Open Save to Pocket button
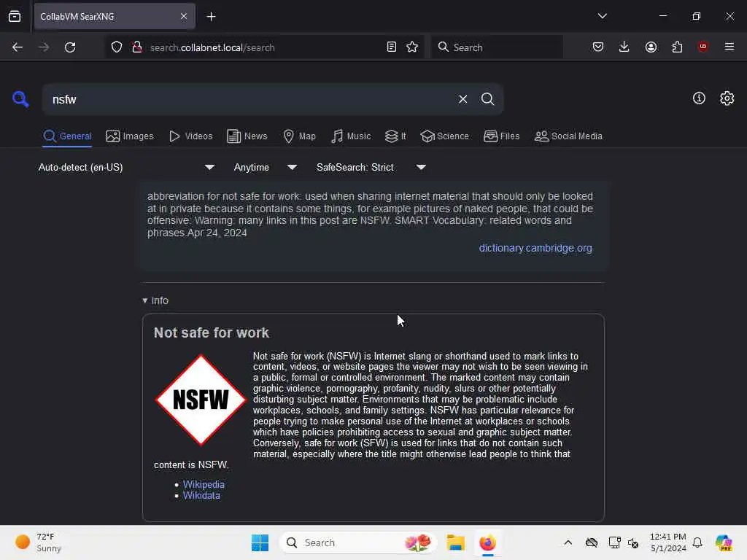 pyautogui.click(x=598, y=47)
